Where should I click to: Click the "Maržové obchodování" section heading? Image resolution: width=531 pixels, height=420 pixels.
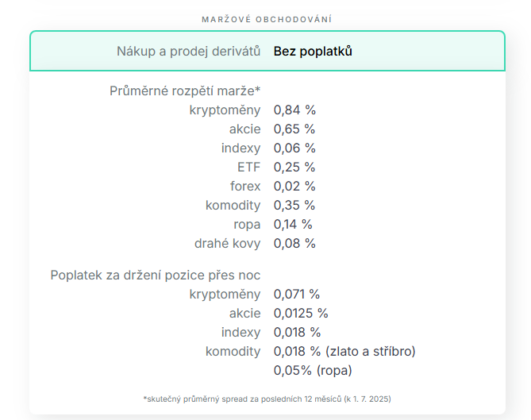pyautogui.click(x=265, y=18)
